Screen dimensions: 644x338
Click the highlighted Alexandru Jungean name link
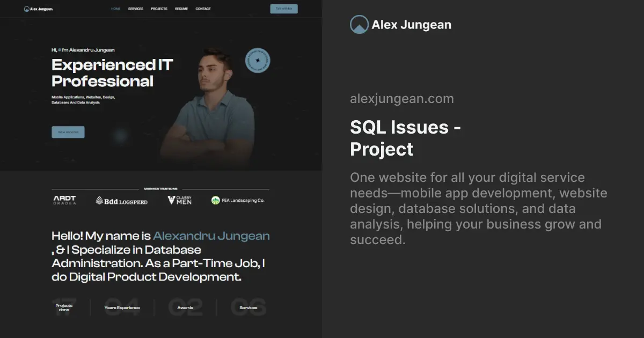[x=211, y=236]
